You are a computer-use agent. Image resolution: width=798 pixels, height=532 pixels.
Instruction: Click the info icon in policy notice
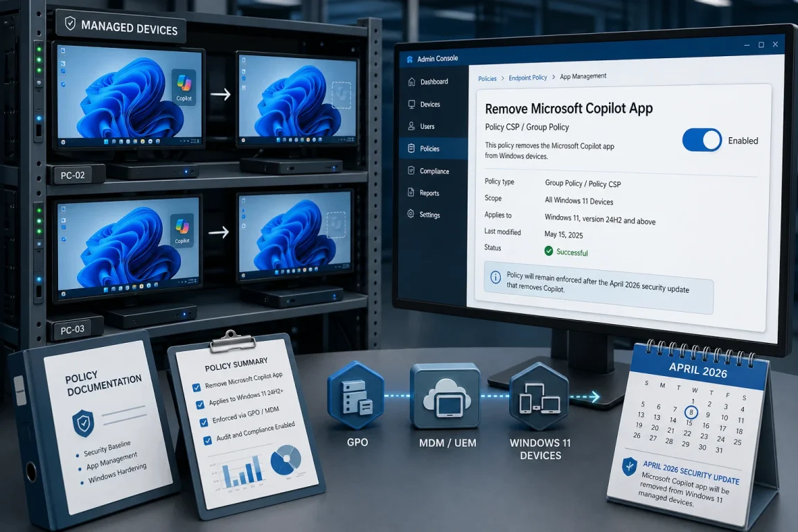495,277
